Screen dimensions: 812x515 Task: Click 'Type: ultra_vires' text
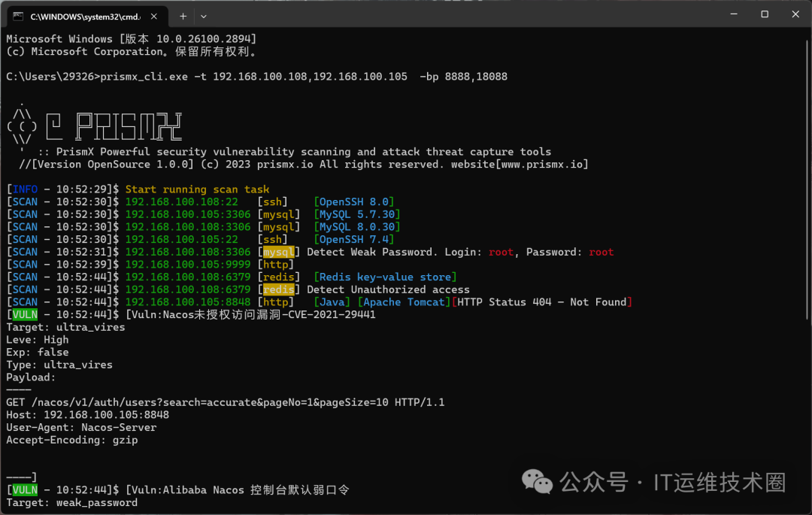(59, 365)
